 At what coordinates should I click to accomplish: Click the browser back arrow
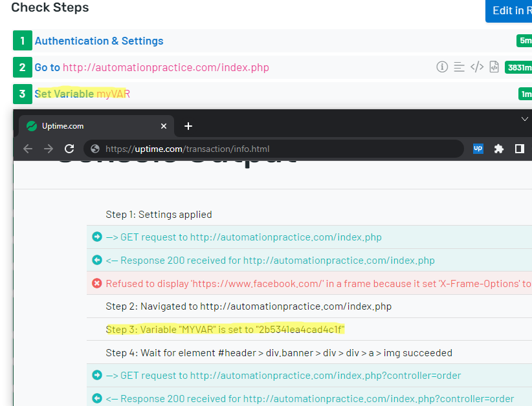(x=28, y=149)
